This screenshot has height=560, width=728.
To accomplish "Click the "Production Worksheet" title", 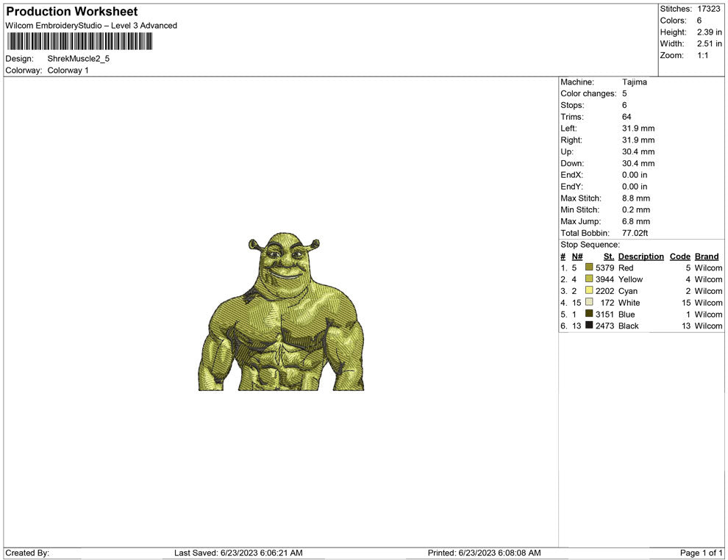I will click(x=72, y=12).
